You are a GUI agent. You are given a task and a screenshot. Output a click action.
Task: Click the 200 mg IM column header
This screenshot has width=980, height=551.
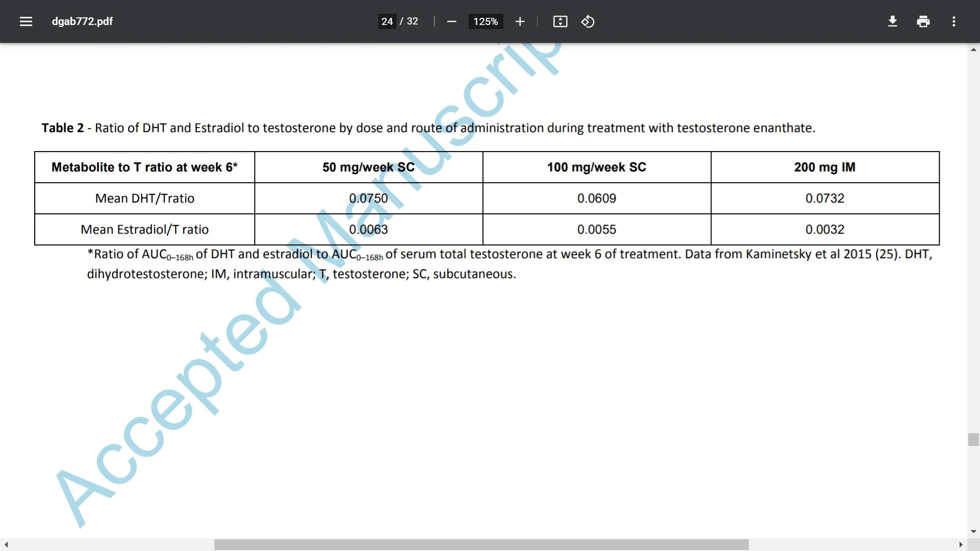824,167
